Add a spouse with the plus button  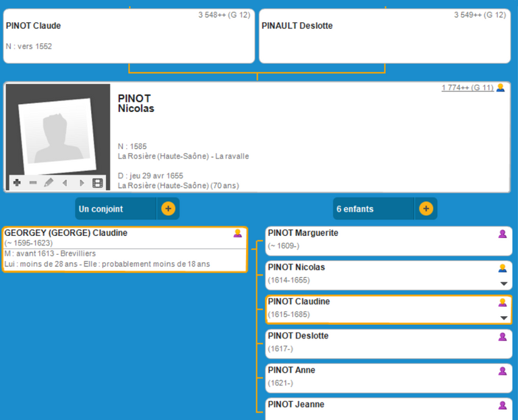(x=168, y=209)
